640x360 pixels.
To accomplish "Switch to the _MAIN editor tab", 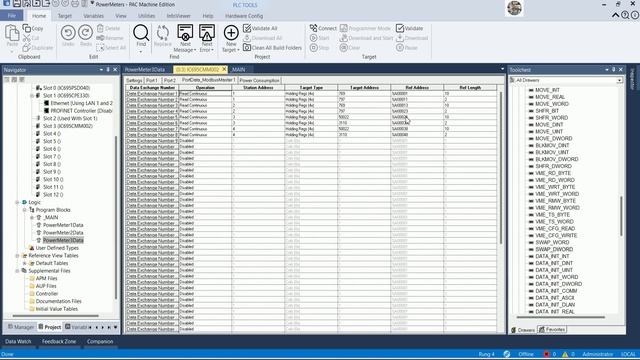I will coord(238,70).
